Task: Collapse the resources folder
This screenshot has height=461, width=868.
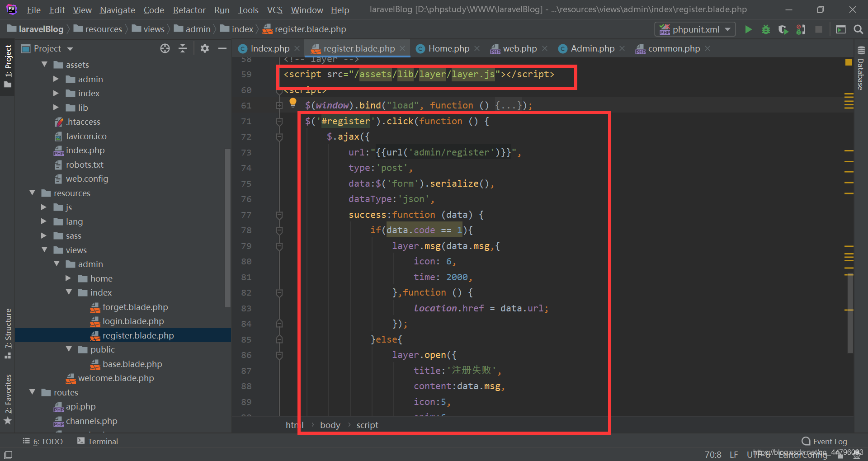Action: click(32, 193)
